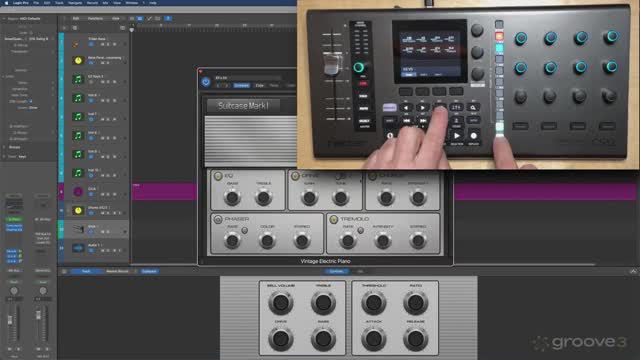Open the Logic Pro menu
The width and height of the screenshot is (640, 360).
click(x=20, y=2)
